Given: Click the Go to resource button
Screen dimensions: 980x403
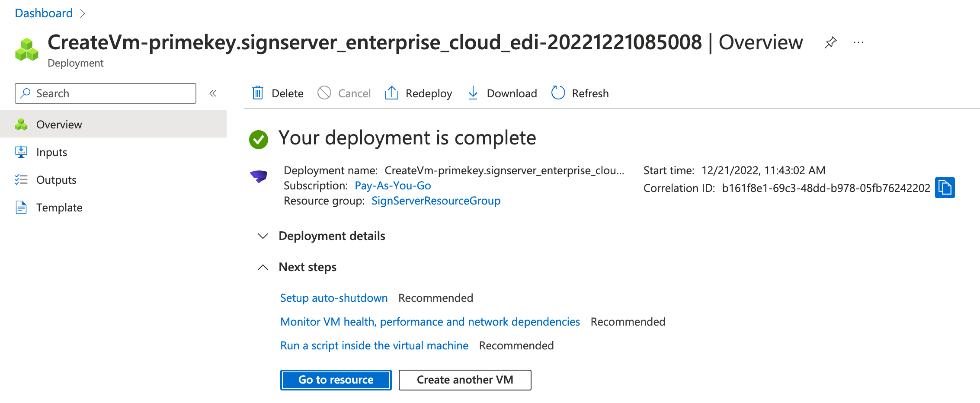Looking at the screenshot, I should [336, 380].
